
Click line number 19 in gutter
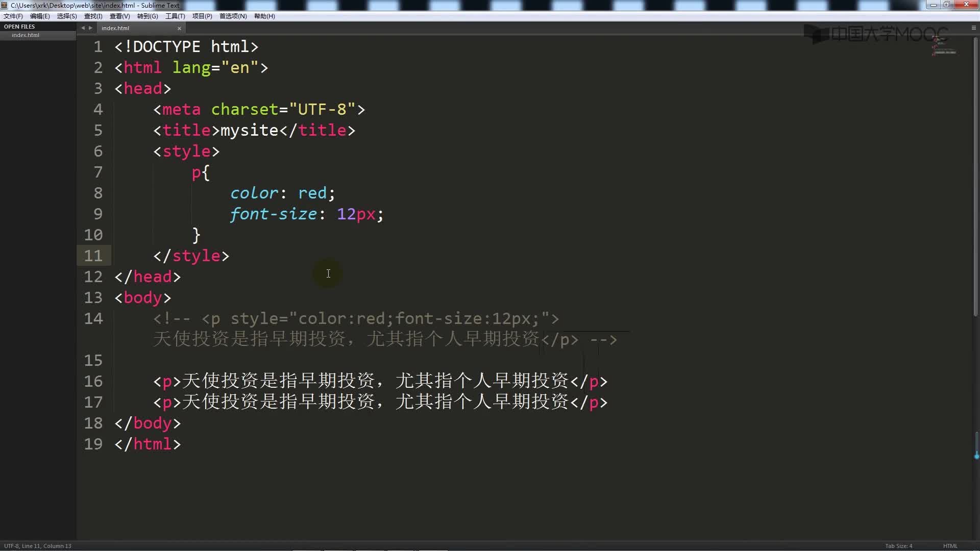click(x=93, y=444)
